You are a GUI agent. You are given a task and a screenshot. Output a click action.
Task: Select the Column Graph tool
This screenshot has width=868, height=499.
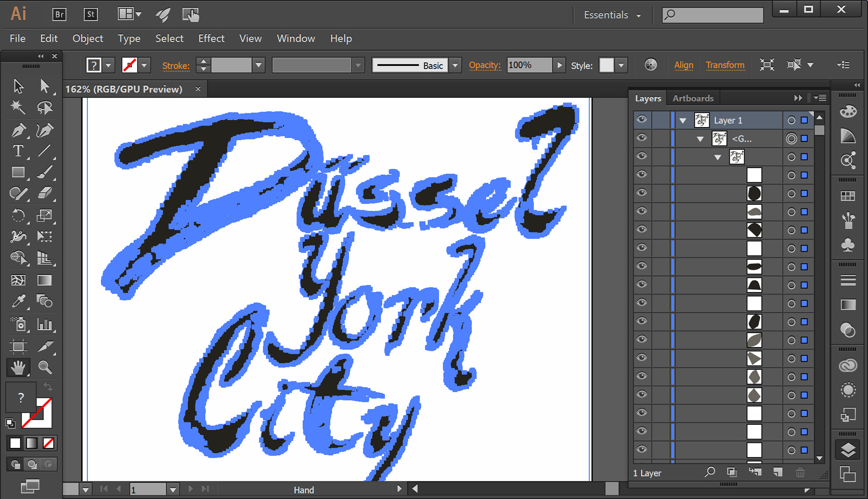click(x=44, y=324)
